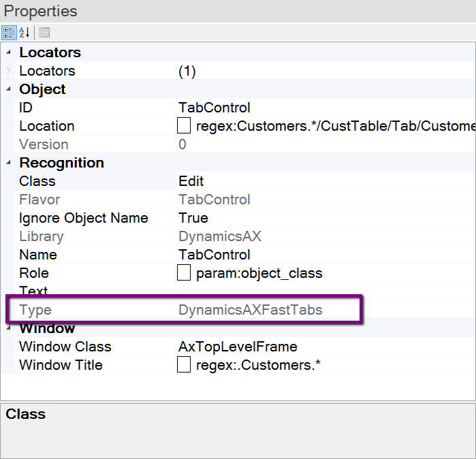The width and height of the screenshot is (476, 459).
Task: Collapse the Recognition category section
Action: (9, 163)
